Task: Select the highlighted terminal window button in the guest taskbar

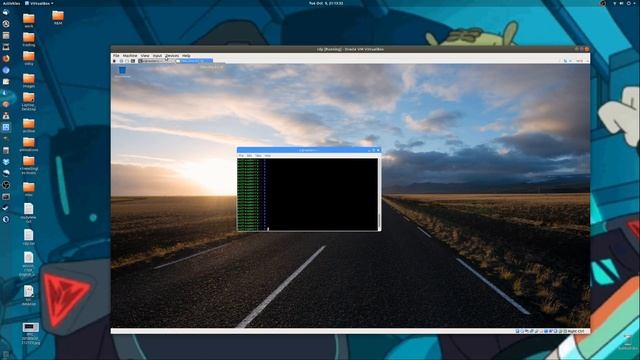Action: pyautogui.click(x=194, y=61)
